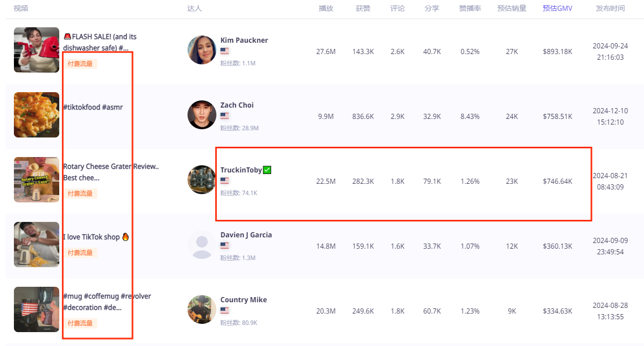The height and width of the screenshot is (346, 644).
Task: Click green verified badge beside TruckinToby
Action: [x=267, y=170]
